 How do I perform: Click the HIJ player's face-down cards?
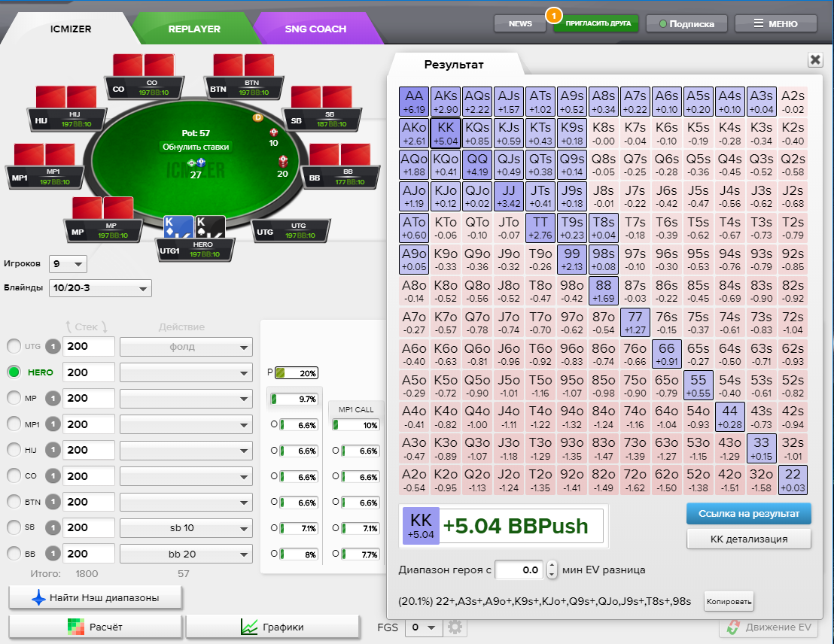click(66, 97)
